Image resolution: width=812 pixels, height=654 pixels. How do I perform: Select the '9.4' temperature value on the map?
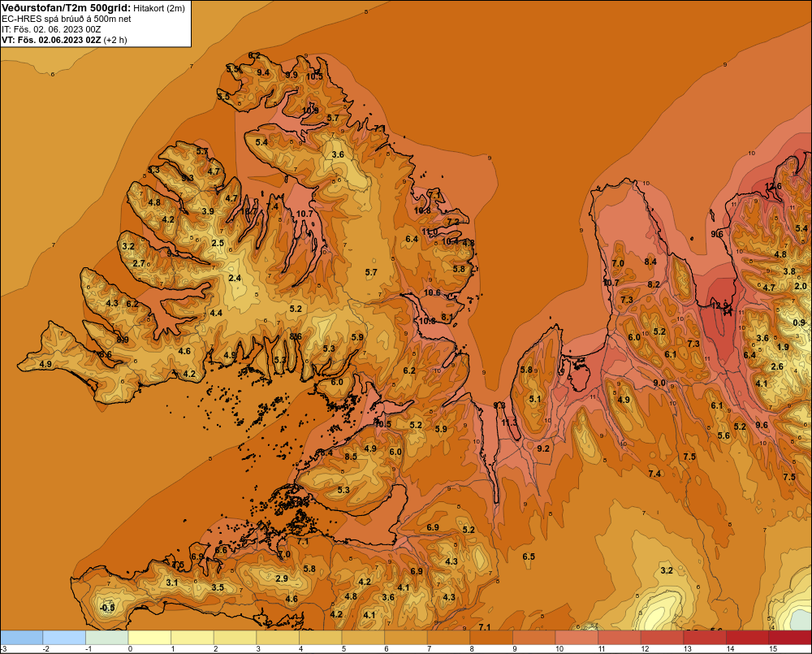point(263,72)
